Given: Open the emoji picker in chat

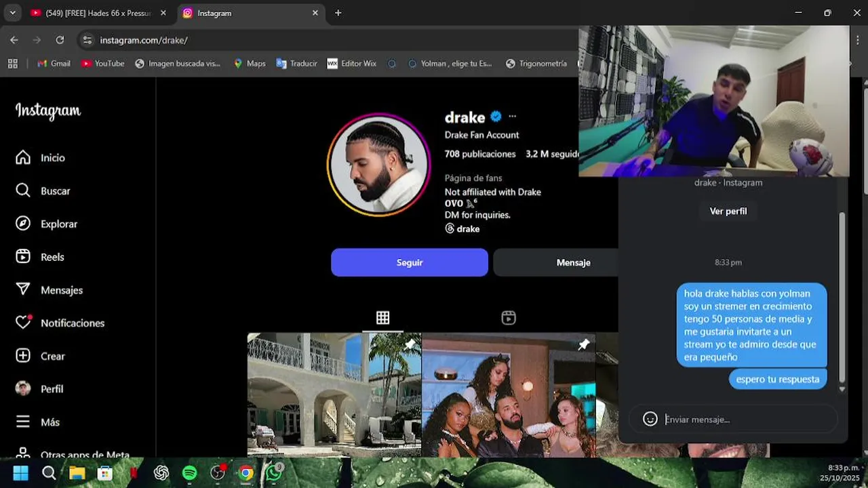Looking at the screenshot, I should [650, 419].
